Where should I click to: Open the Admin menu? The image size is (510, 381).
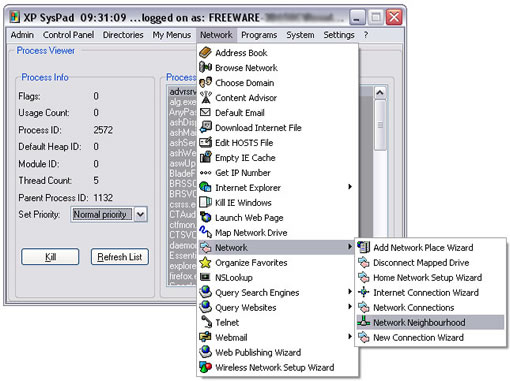[22, 35]
